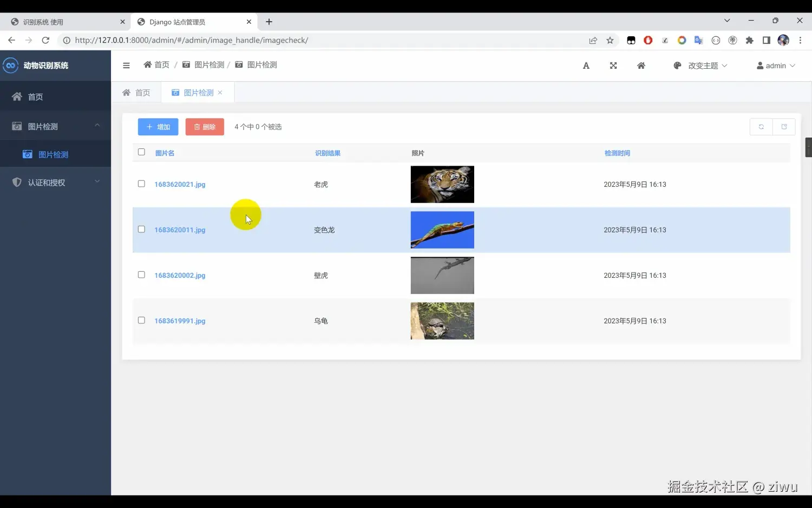Select the Django 站点管理员 browser tab
Image resolution: width=812 pixels, height=508 pixels.
tap(195, 22)
